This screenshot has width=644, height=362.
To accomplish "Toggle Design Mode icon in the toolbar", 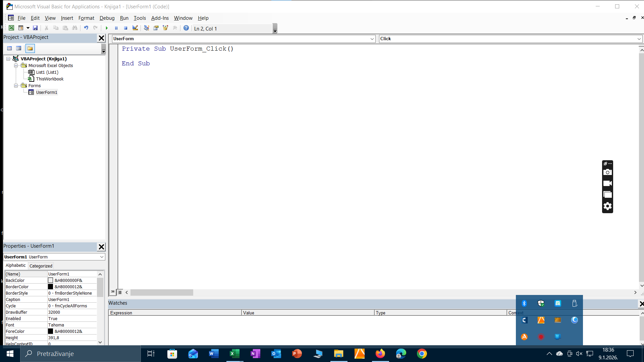I will click(135, 28).
